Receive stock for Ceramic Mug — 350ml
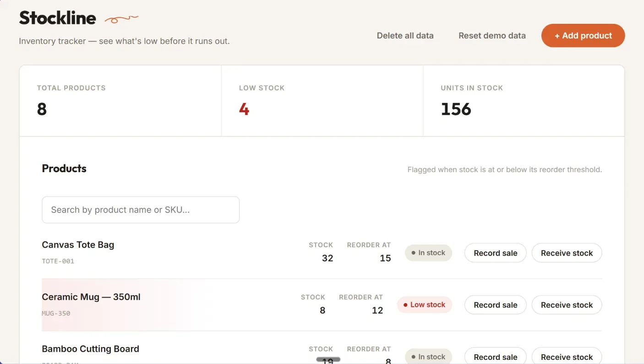Viewport: 644px width, 364px height. click(x=567, y=305)
